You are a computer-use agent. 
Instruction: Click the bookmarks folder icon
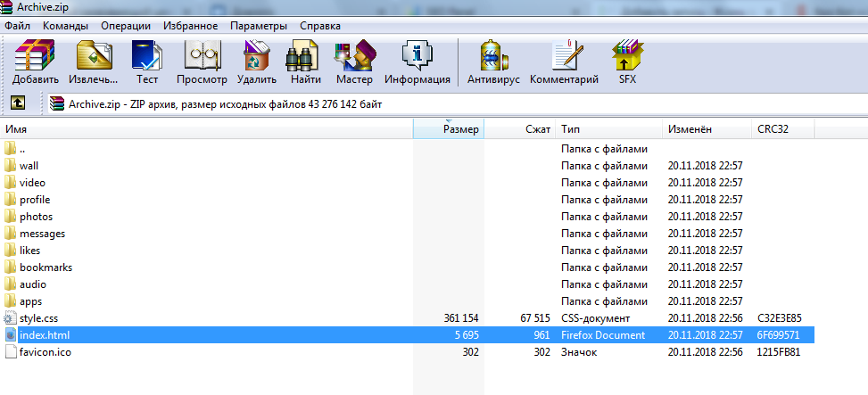coord(10,267)
